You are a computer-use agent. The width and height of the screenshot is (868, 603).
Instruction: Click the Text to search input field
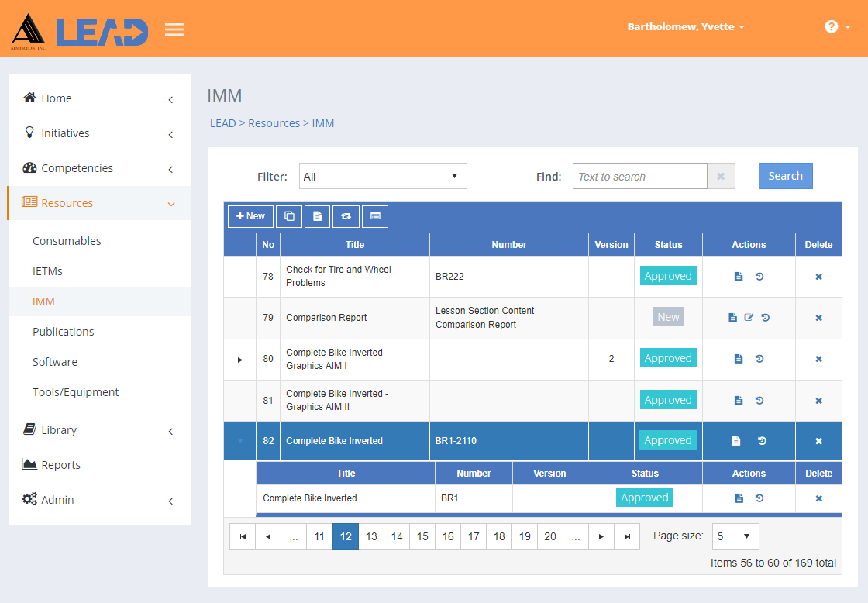click(x=640, y=176)
